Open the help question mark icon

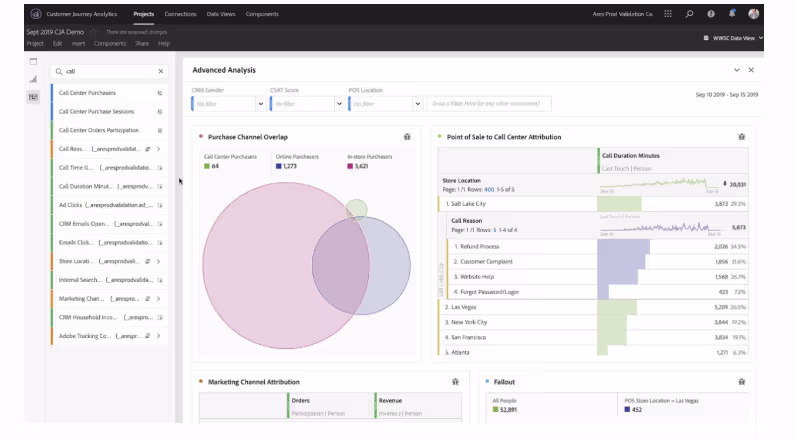coord(711,14)
